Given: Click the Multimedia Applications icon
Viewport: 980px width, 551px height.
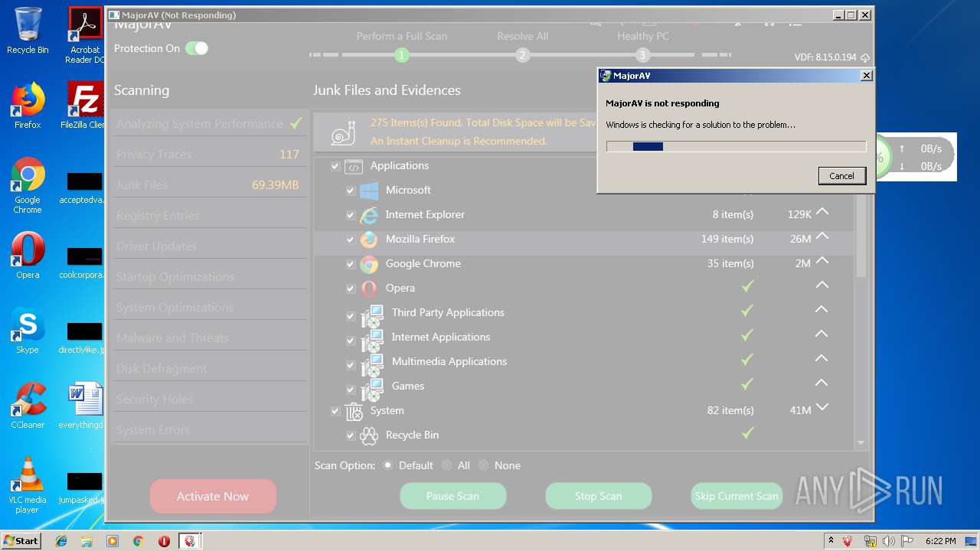Looking at the screenshot, I should [x=372, y=364].
